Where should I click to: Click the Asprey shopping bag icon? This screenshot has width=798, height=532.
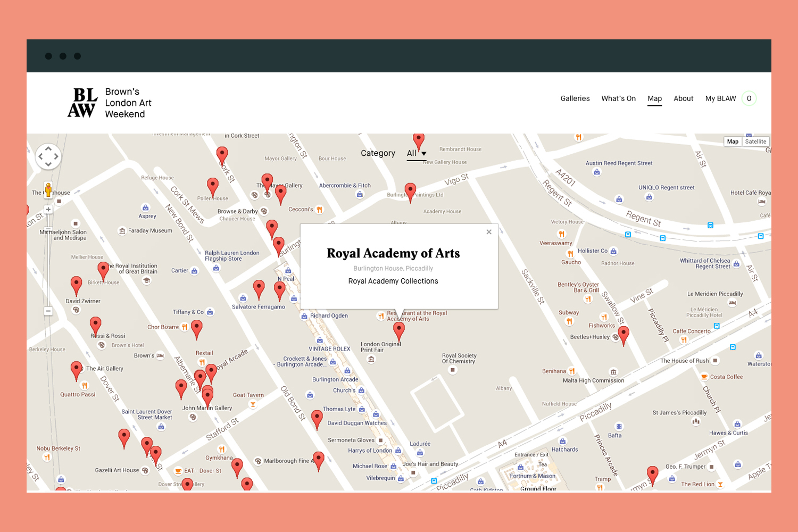coord(145,207)
